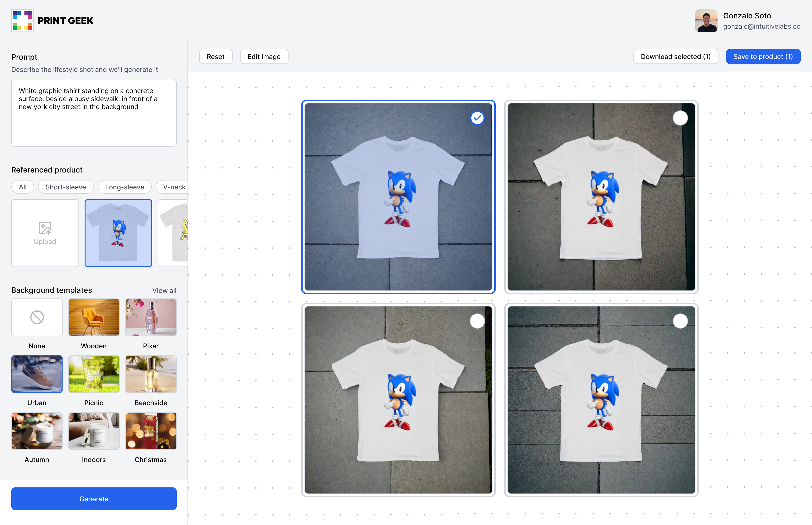The width and height of the screenshot is (812, 525).
Task: Click the Christmas template label
Action: (151, 459)
